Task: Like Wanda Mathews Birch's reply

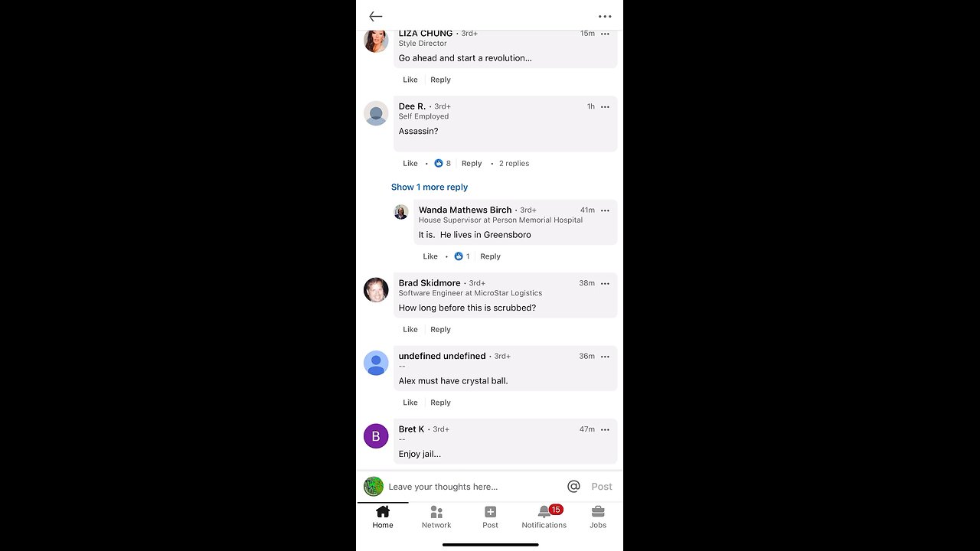Action: click(430, 256)
